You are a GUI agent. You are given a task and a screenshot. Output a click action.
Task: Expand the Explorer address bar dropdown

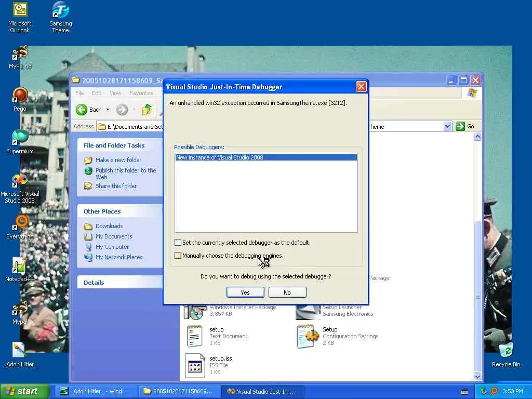[447, 126]
